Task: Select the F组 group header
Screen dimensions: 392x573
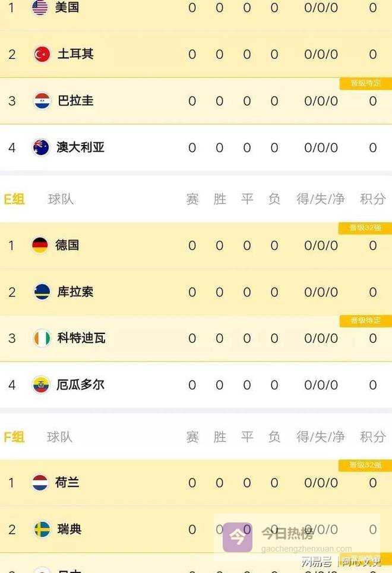Action: (x=14, y=437)
